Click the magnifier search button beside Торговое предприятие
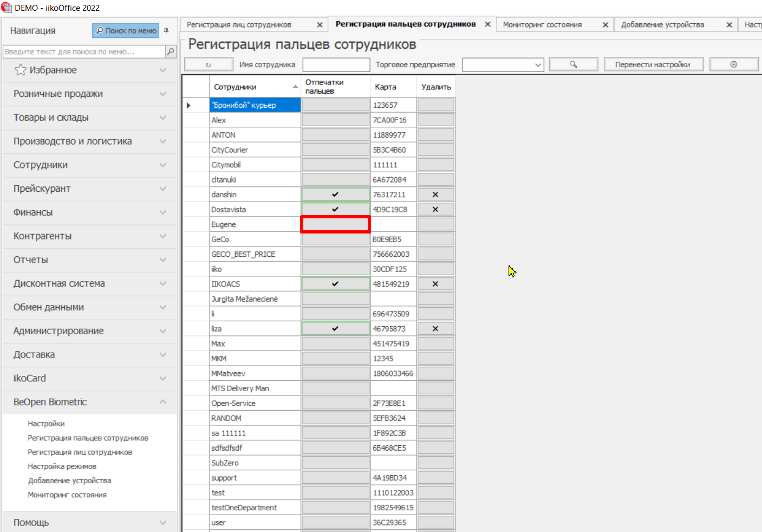 point(574,64)
